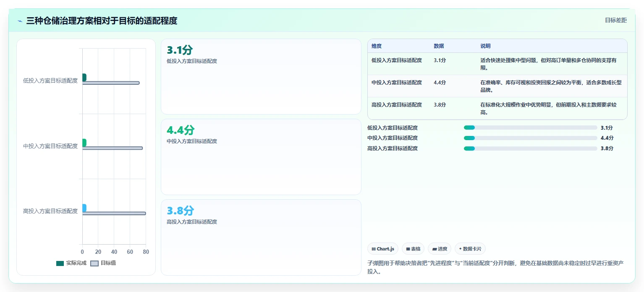
Task: Toggle the 目标值 legend entry
Action: point(103,263)
